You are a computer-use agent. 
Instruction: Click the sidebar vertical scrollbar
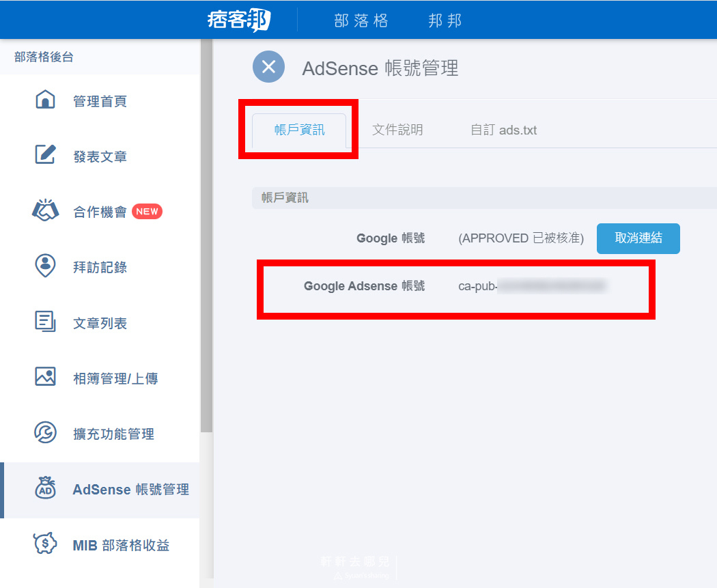click(206, 236)
